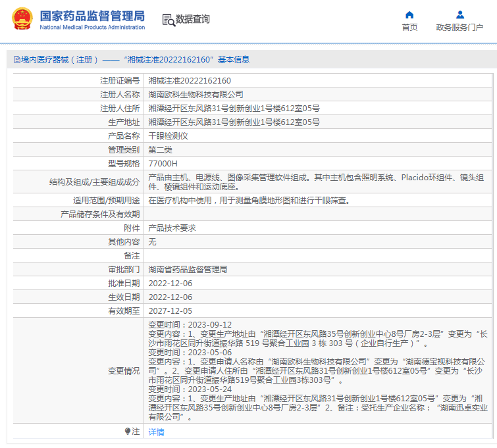Image resolution: width=497 pixels, height=448 pixels.
Task: Open the 详情 link
Action: [x=156, y=432]
